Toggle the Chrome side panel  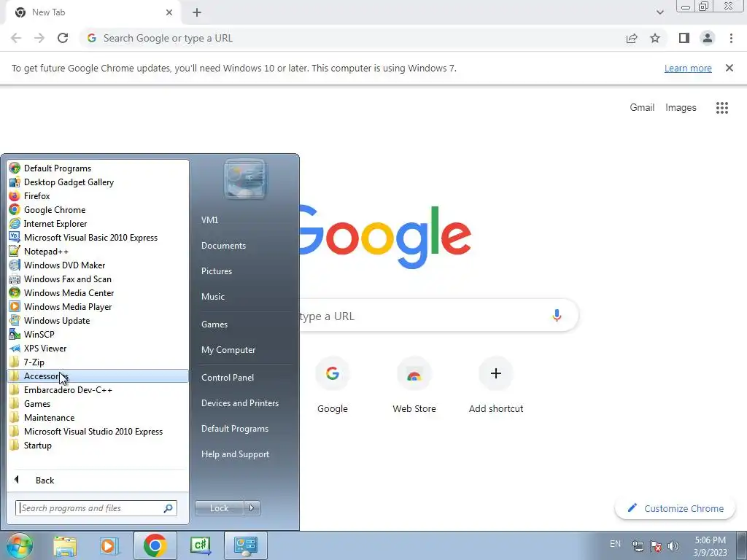(684, 38)
